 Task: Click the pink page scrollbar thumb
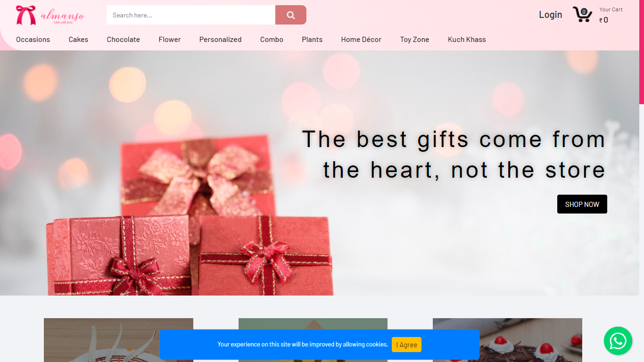[642, 52]
